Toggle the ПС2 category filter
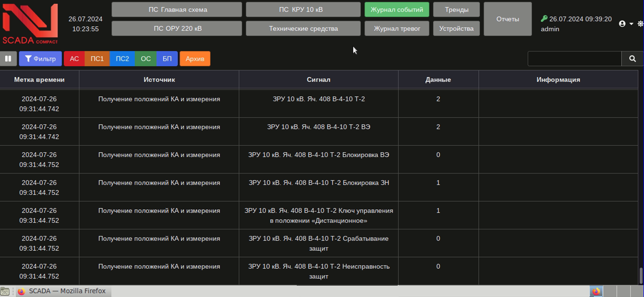The width and height of the screenshot is (644, 297). point(122,59)
